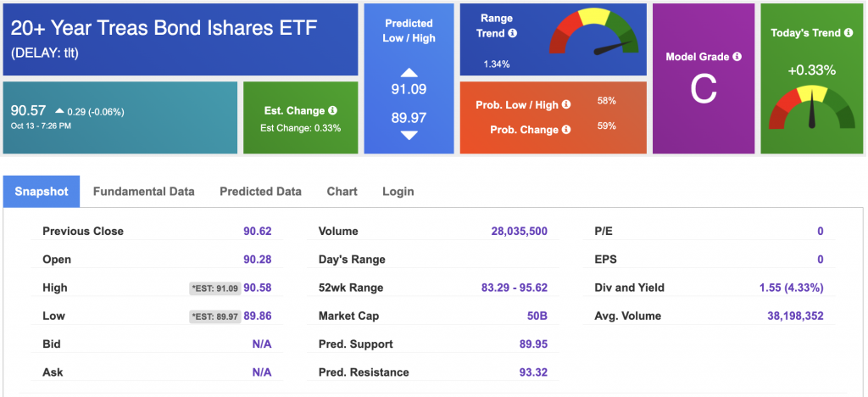Click the Predicted High up arrow
868x397 pixels.
coord(409,73)
